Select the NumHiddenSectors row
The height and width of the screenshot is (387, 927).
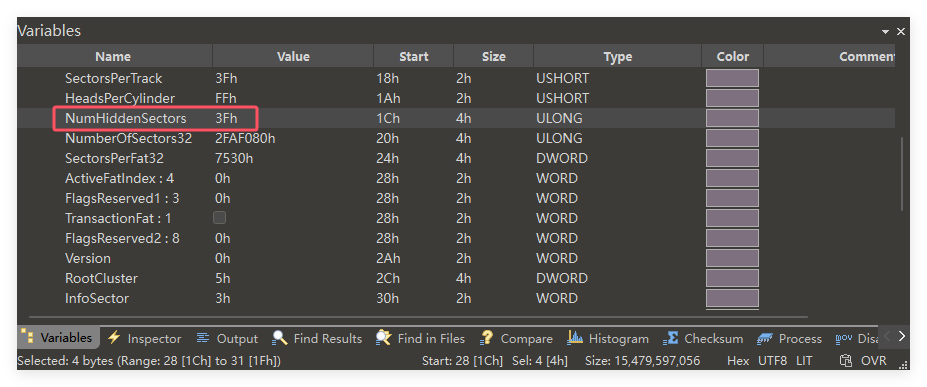pos(455,118)
